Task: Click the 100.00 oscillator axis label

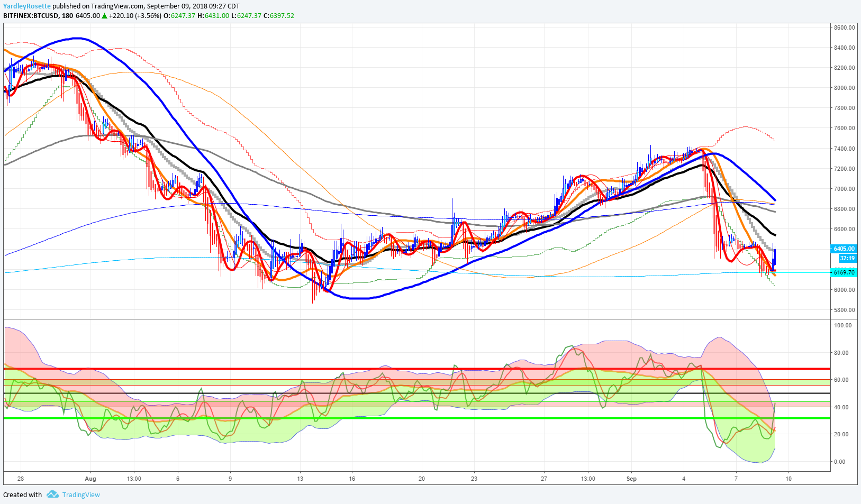Action: 842,325
